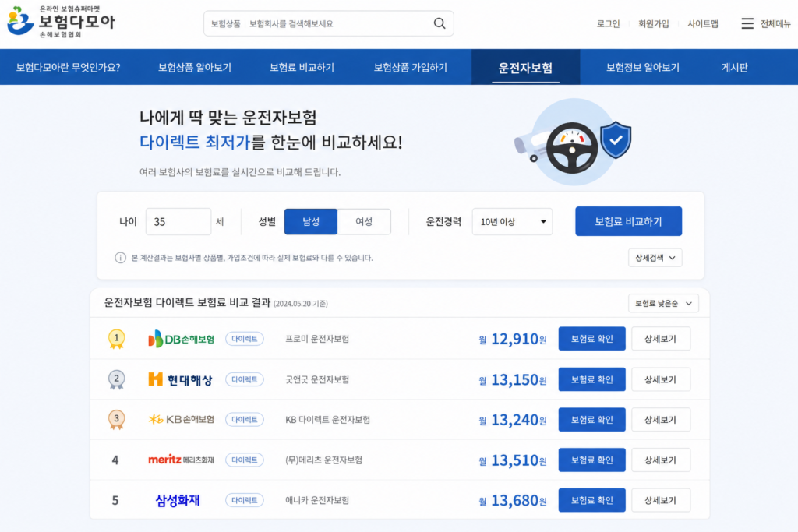Click 보험료 확인 for 메리츠화재

pyautogui.click(x=592, y=460)
